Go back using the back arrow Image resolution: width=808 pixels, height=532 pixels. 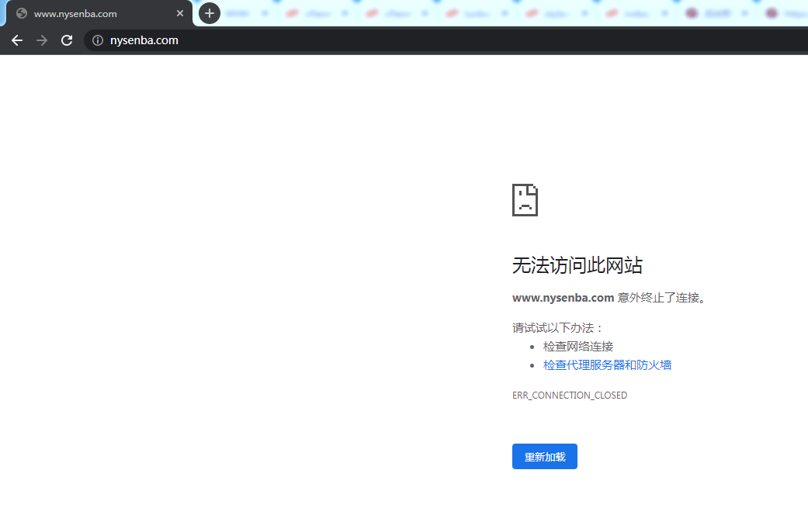click(x=17, y=40)
